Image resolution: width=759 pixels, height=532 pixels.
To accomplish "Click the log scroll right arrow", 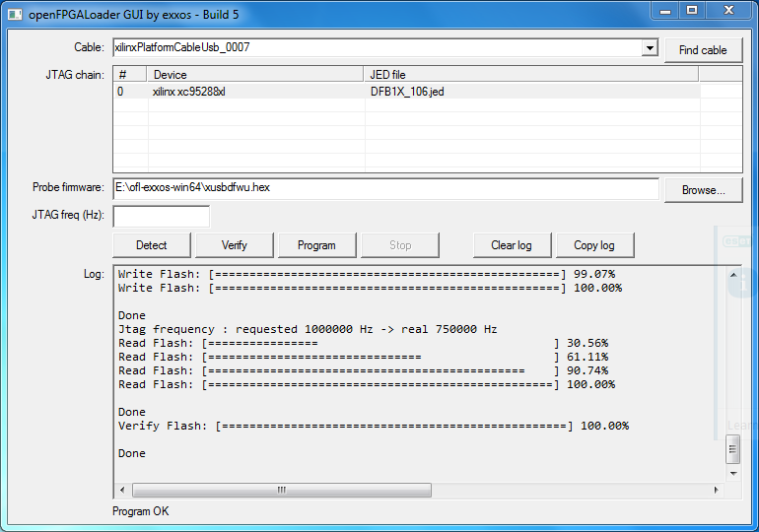I will point(717,490).
